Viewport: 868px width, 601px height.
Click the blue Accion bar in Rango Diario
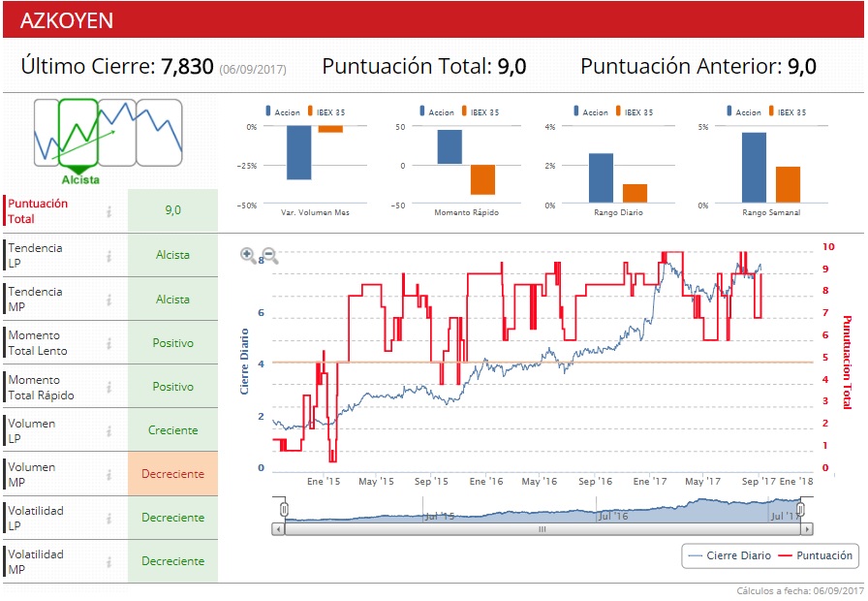click(602, 177)
